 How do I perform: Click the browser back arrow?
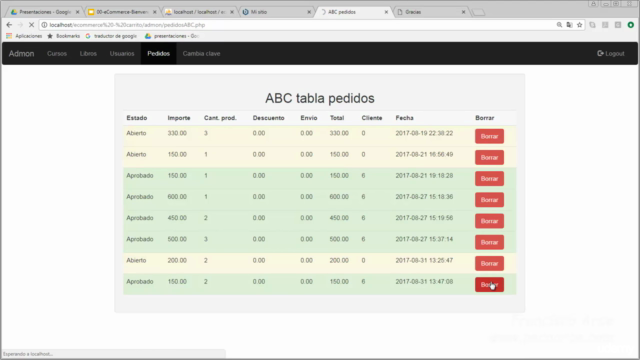[9, 25]
